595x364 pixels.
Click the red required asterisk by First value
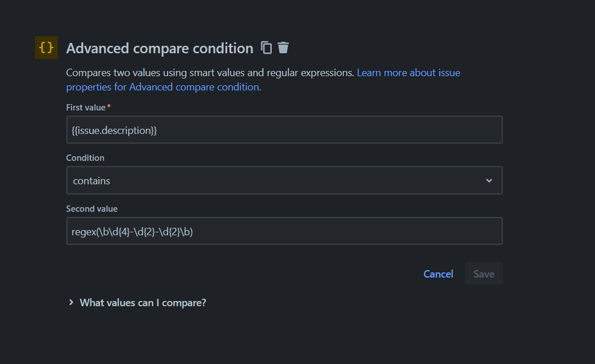point(109,106)
